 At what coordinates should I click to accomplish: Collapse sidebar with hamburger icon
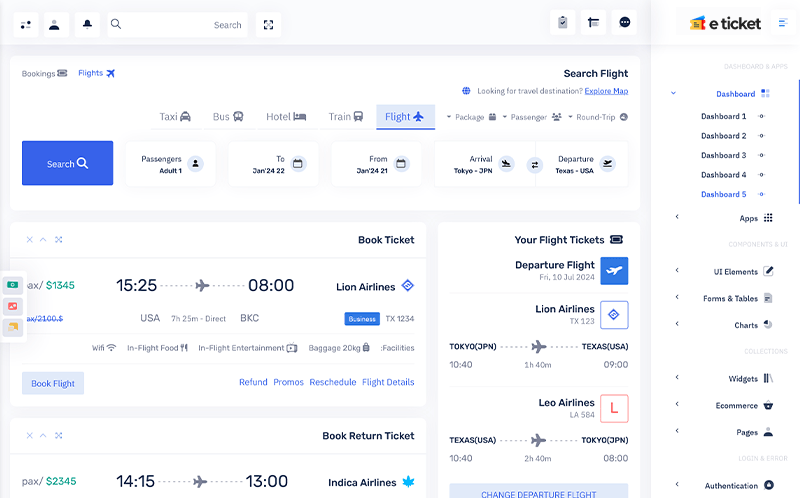tap(783, 23)
